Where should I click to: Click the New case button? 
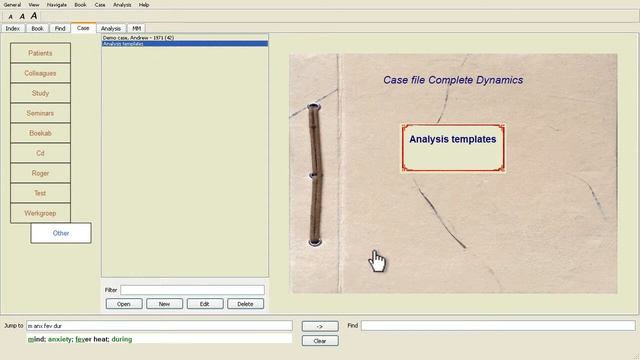(x=164, y=304)
